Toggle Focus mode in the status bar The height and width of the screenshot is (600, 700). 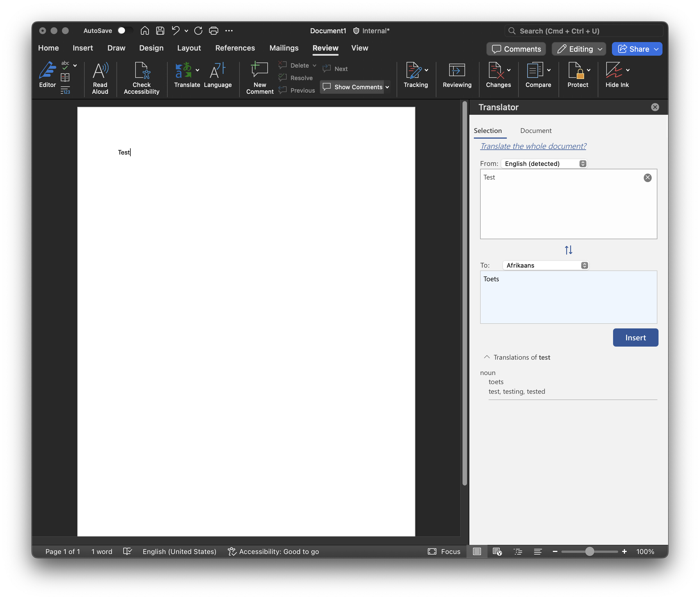444,552
